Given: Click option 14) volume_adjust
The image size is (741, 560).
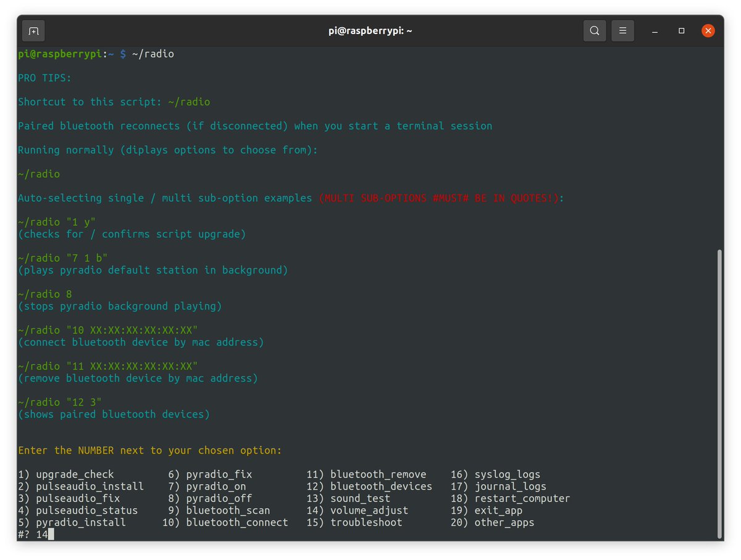Looking at the screenshot, I should point(358,510).
